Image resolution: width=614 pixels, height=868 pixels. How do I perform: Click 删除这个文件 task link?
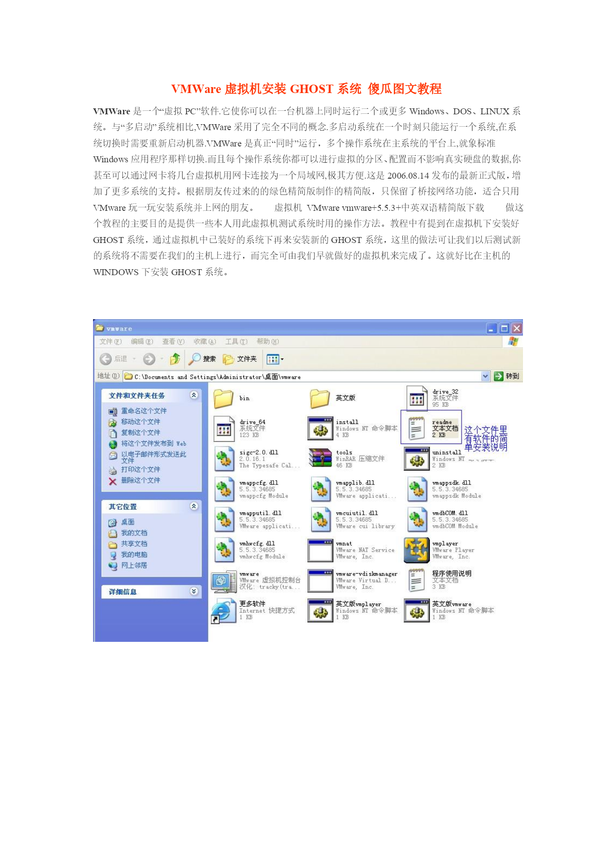[141, 480]
